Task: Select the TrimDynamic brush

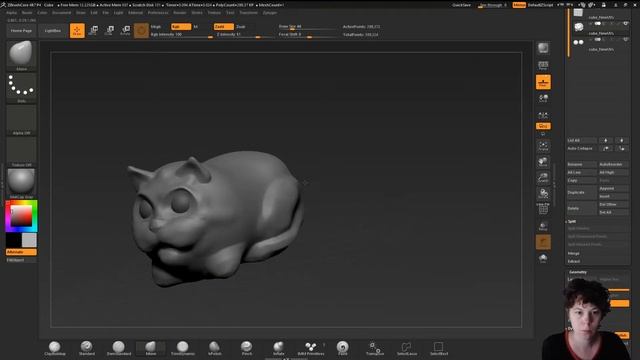Action: click(182, 348)
